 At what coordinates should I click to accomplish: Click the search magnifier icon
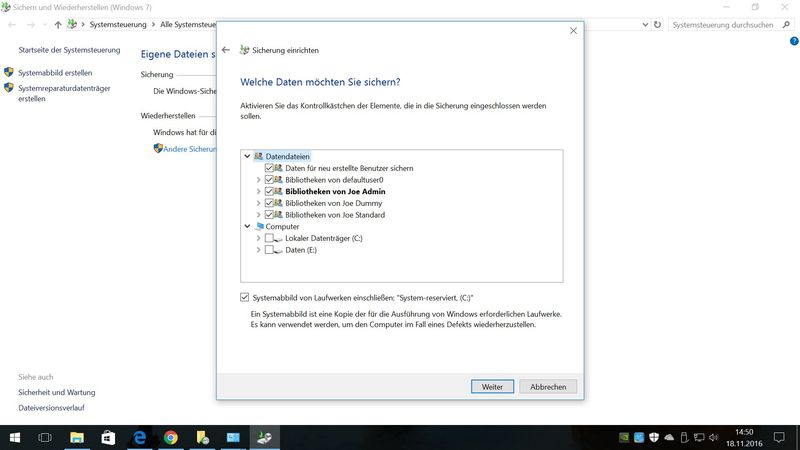coord(786,24)
